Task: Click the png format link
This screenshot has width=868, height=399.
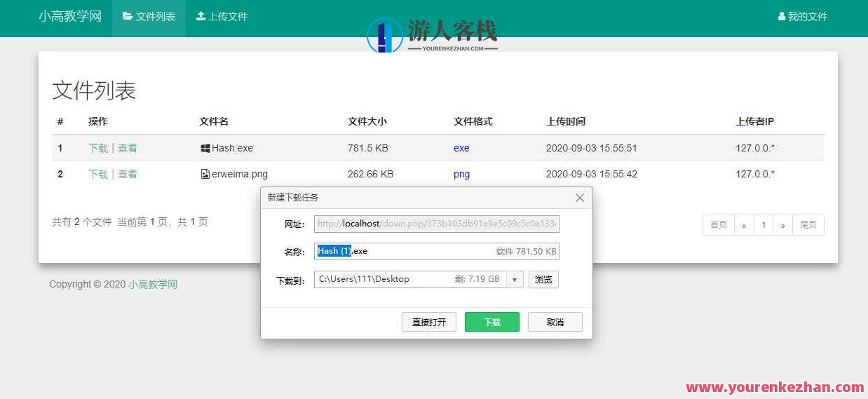Action: tap(461, 174)
